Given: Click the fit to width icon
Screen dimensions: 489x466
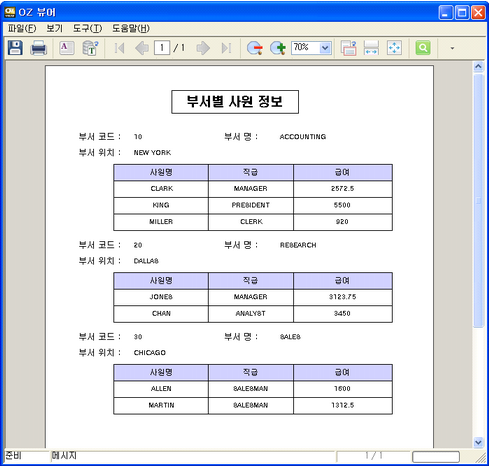Looking at the screenshot, I should point(371,48).
